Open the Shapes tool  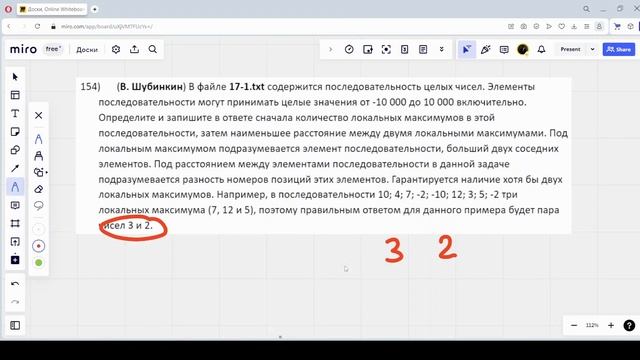(x=15, y=150)
